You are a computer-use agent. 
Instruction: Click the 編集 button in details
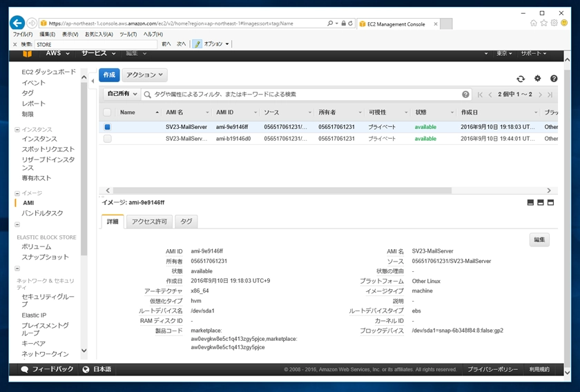(539, 239)
